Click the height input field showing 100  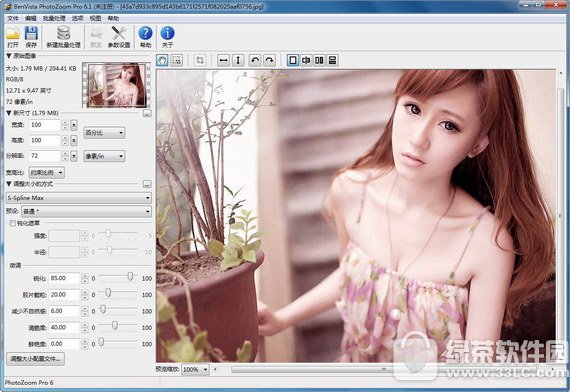(45, 140)
